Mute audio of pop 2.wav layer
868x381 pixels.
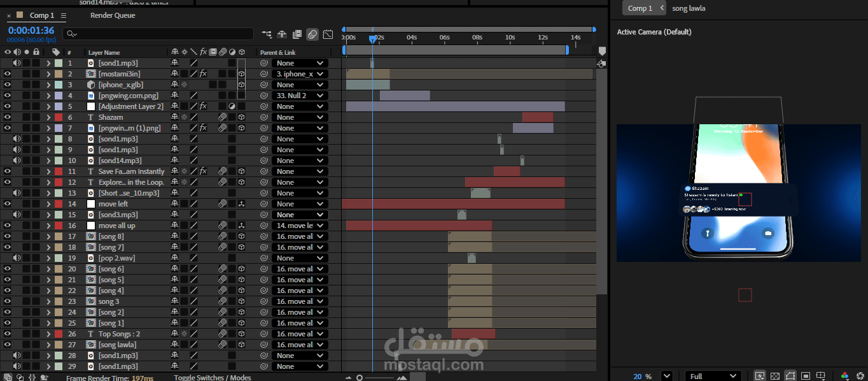(x=17, y=258)
